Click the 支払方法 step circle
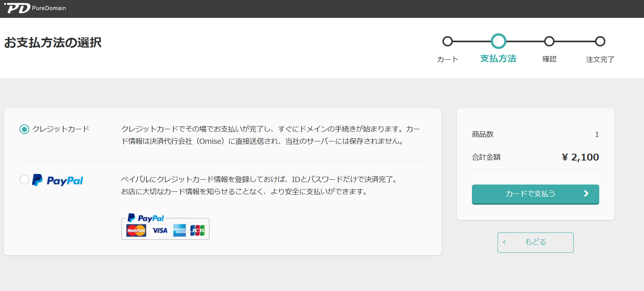This screenshot has width=644, height=291. coord(498,41)
